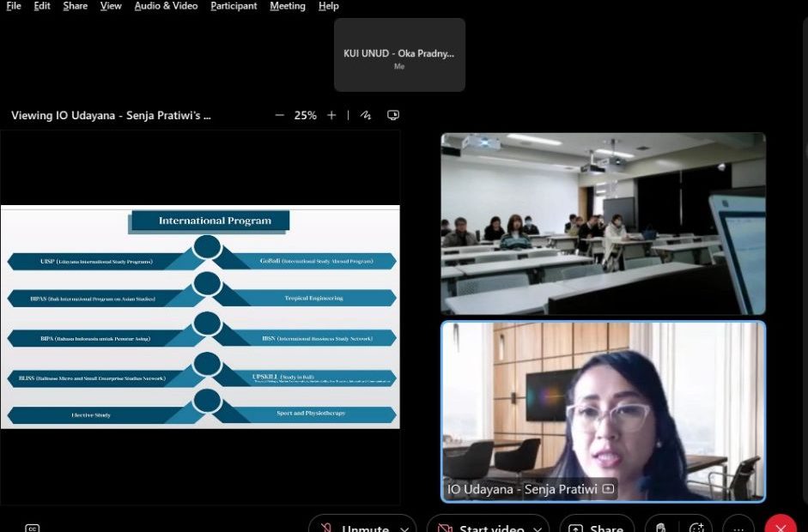Raise hand using the hand icon

click(x=660, y=528)
